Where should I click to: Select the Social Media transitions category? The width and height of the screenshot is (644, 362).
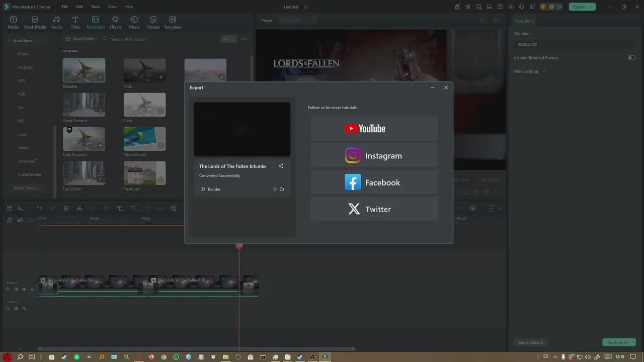tap(29, 174)
